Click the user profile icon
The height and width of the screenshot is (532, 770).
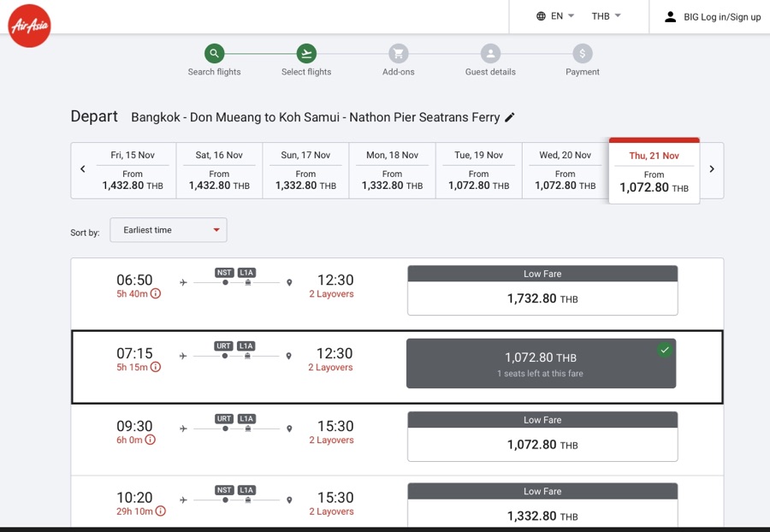click(x=670, y=17)
